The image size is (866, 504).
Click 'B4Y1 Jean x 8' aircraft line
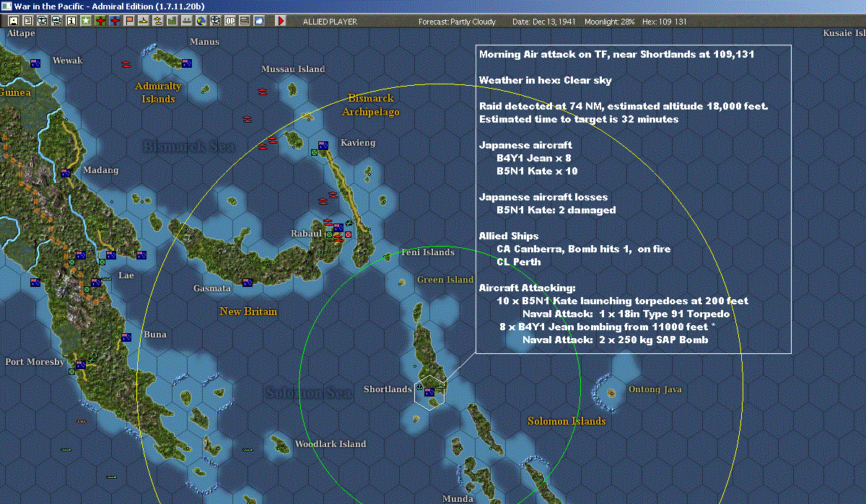(534, 158)
